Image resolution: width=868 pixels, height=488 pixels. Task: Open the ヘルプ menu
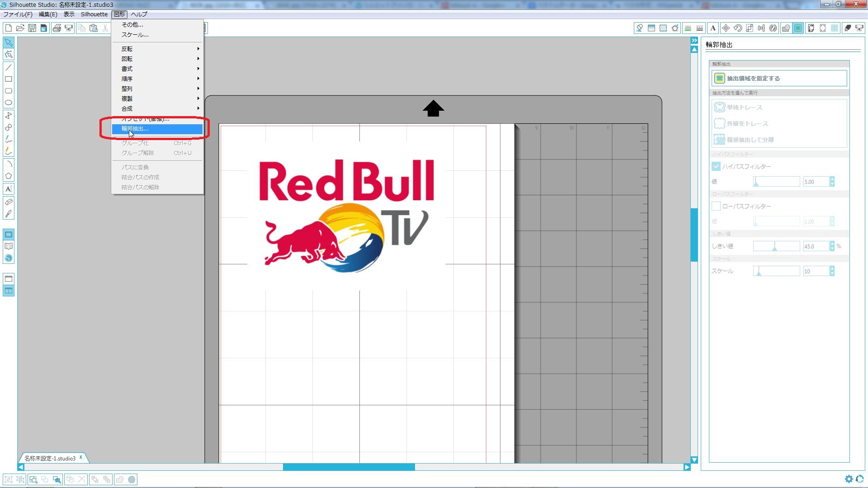pos(139,14)
